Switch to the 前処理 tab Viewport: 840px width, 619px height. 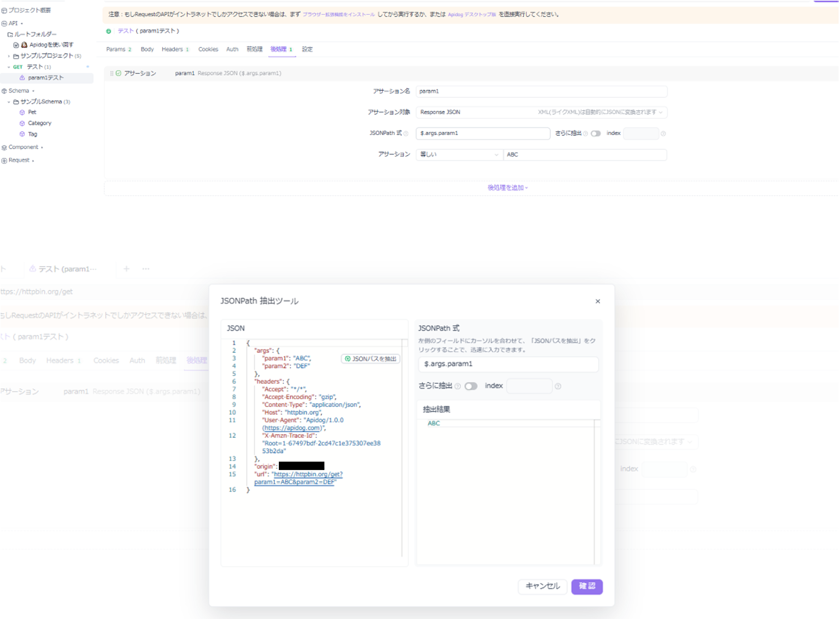[x=254, y=49]
